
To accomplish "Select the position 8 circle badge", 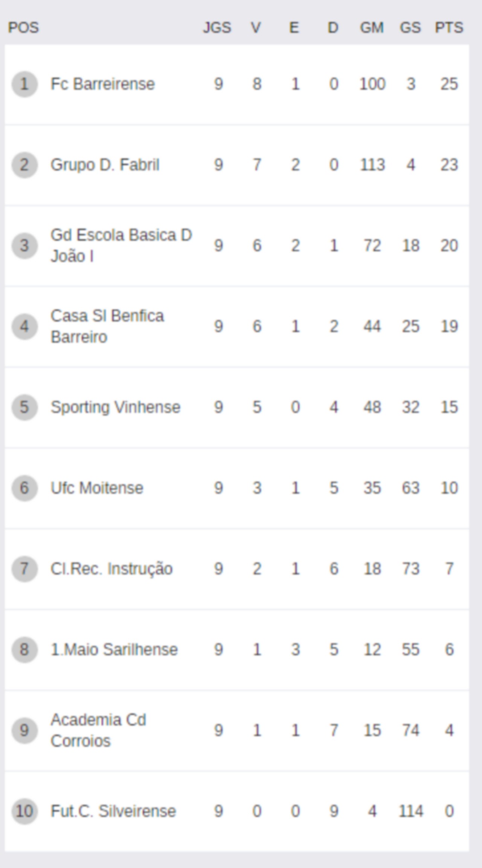I will click(24, 650).
